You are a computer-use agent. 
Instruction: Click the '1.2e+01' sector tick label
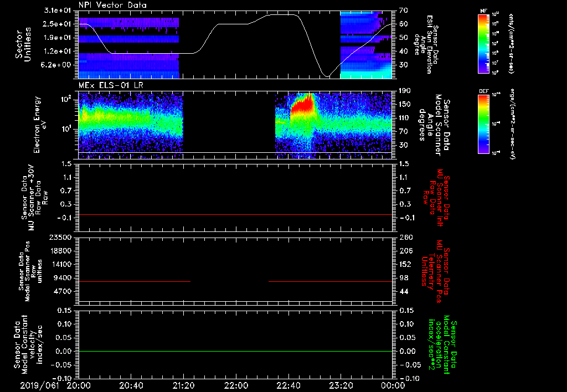(x=58, y=51)
